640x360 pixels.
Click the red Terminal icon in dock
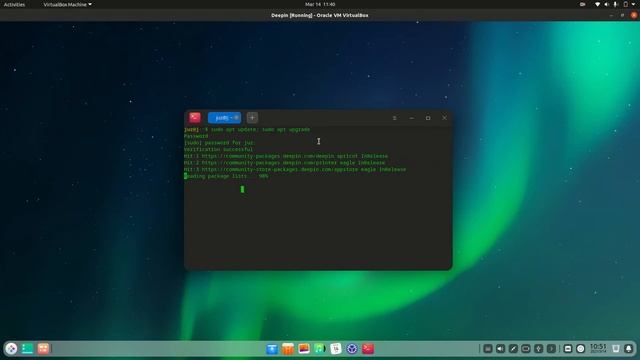pos(368,349)
